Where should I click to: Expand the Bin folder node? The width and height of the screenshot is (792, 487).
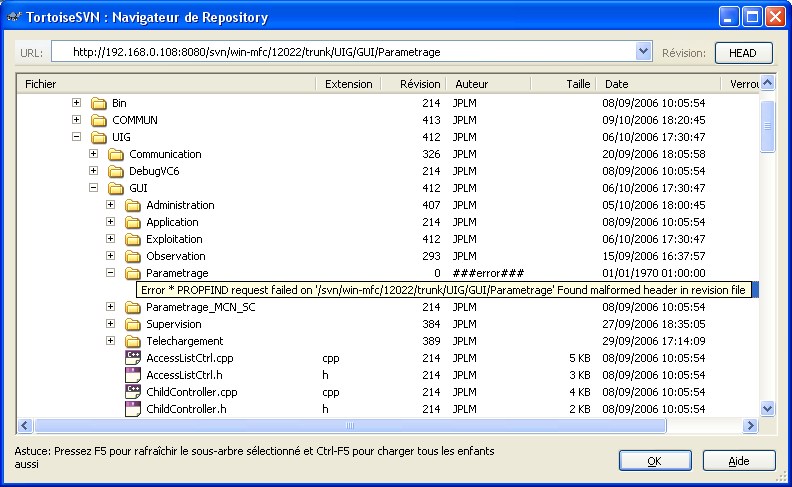[76, 103]
